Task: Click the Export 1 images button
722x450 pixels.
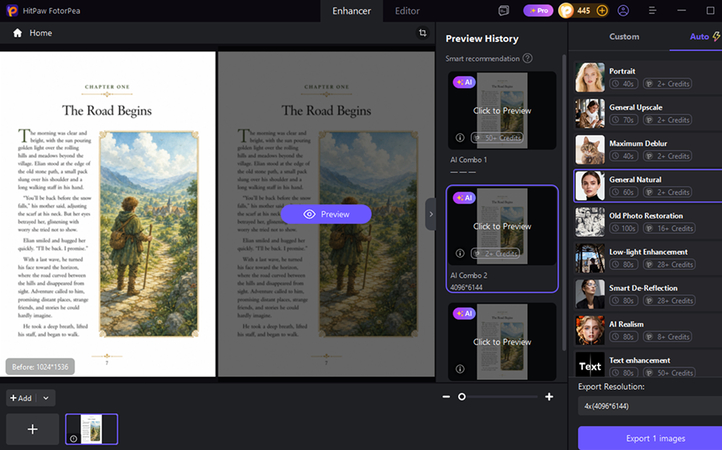Action: (650, 438)
